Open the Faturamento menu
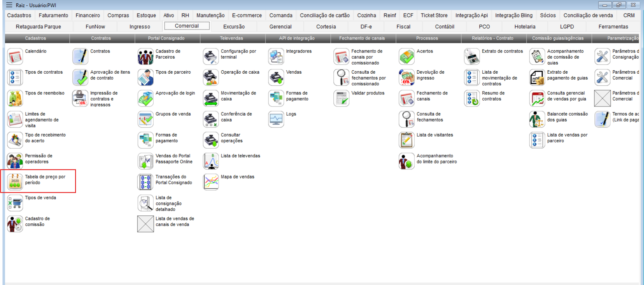644x285 pixels. click(x=53, y=15)
